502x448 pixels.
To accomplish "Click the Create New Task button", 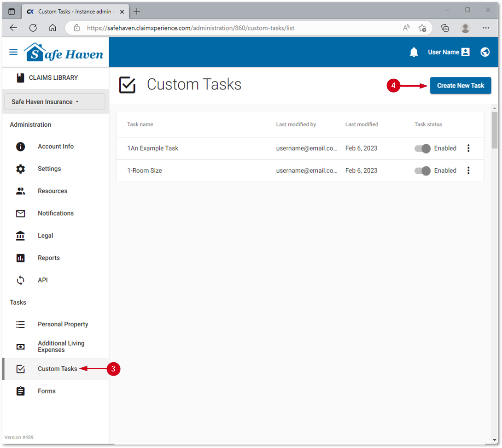I will tap(461, 86).
